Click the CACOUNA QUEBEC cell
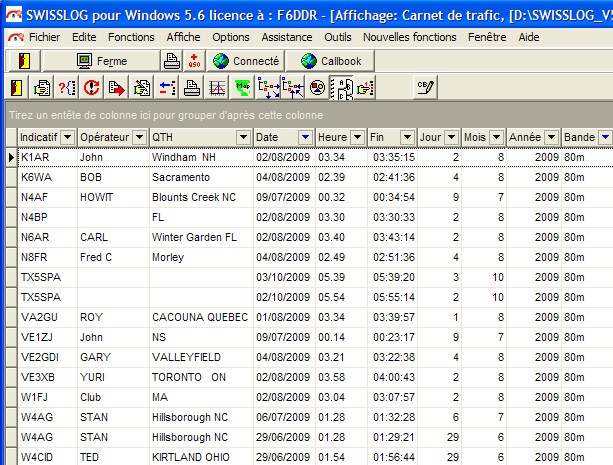Screen dimensions: 613x465 [201, 317]
